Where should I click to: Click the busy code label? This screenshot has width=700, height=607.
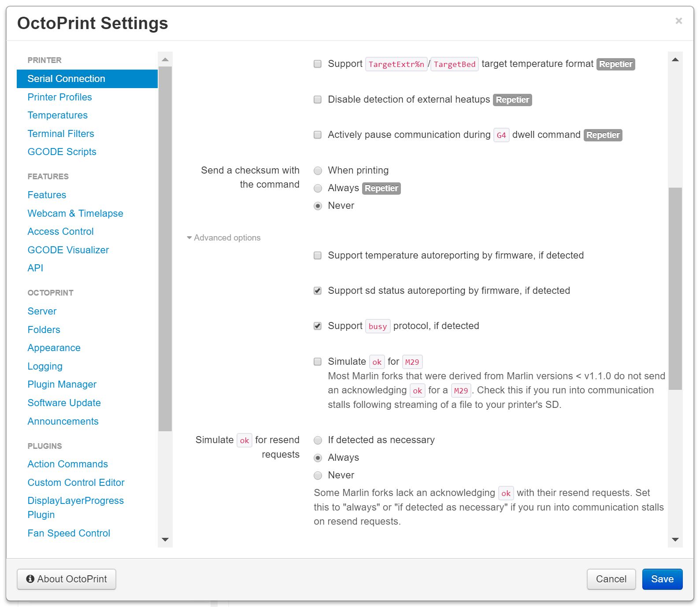[378, 326]
